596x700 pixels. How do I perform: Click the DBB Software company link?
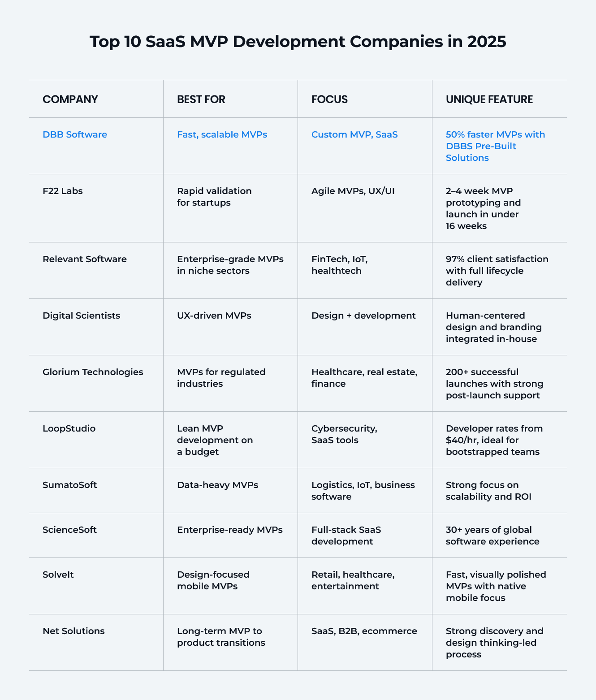point(75,134)
